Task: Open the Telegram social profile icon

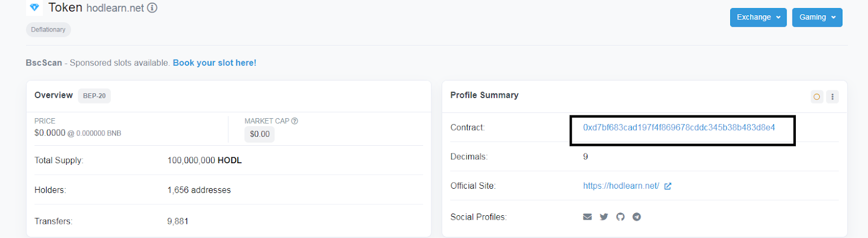Action: tap(637, 217)
